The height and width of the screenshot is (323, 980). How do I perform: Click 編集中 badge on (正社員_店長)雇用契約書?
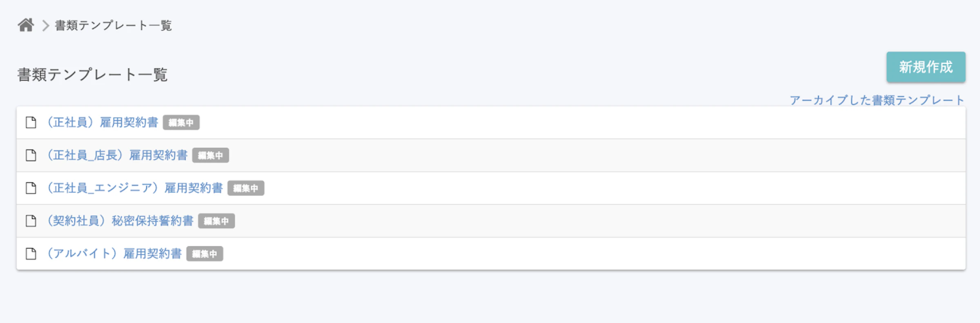[210, 156]
